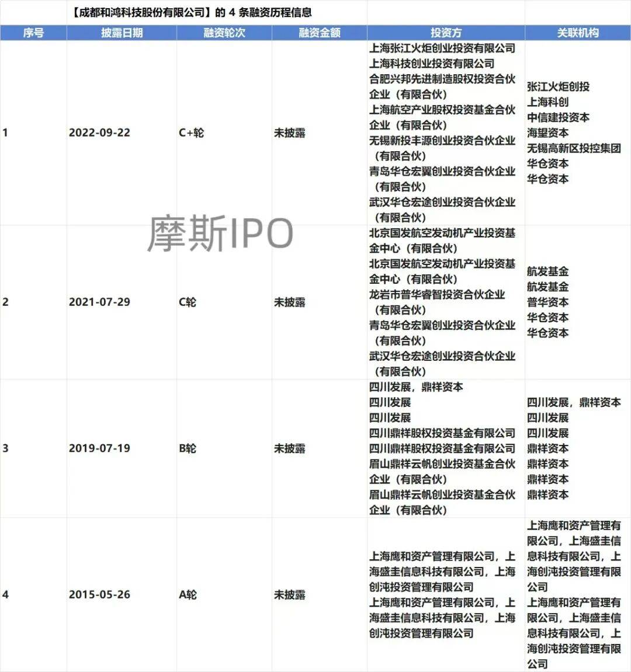
Task: Click related institution 海望资本
Action: [548, 133]
